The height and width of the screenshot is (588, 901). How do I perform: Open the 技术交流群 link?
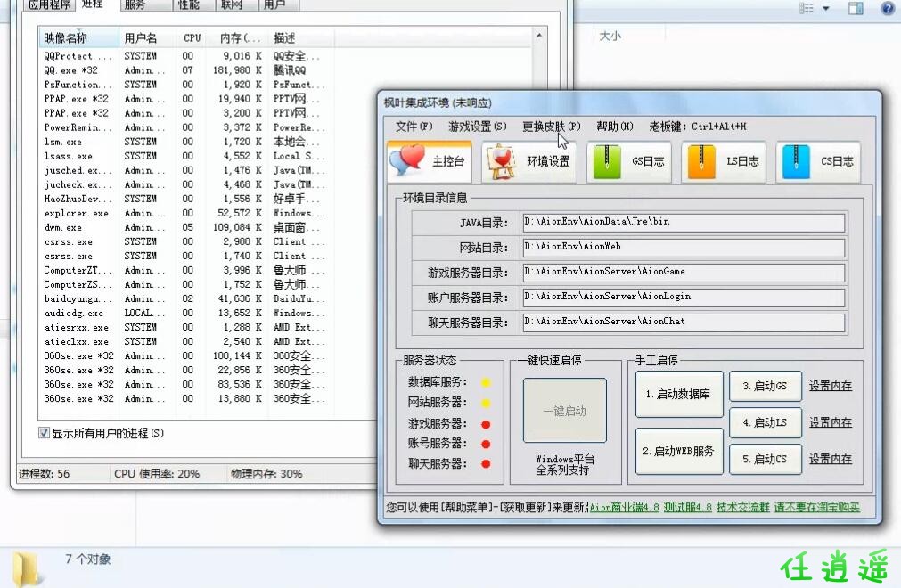tap(743, 508)
